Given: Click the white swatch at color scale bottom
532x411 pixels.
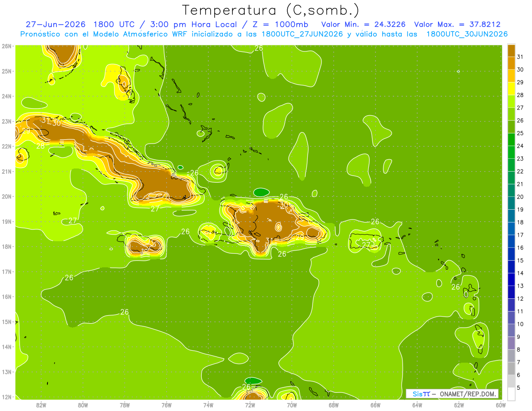Looking at the screenshot, I should tap(511, 394).
